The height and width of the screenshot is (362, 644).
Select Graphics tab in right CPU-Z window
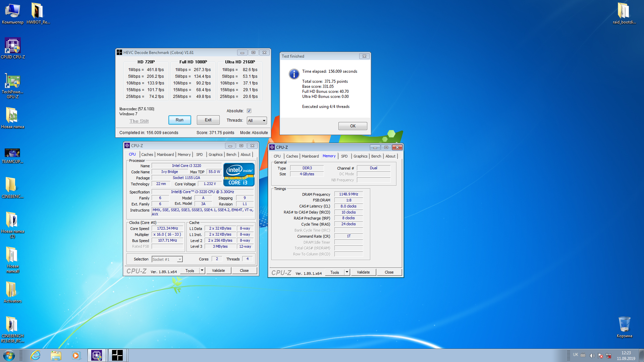click(x=360, y=156)
